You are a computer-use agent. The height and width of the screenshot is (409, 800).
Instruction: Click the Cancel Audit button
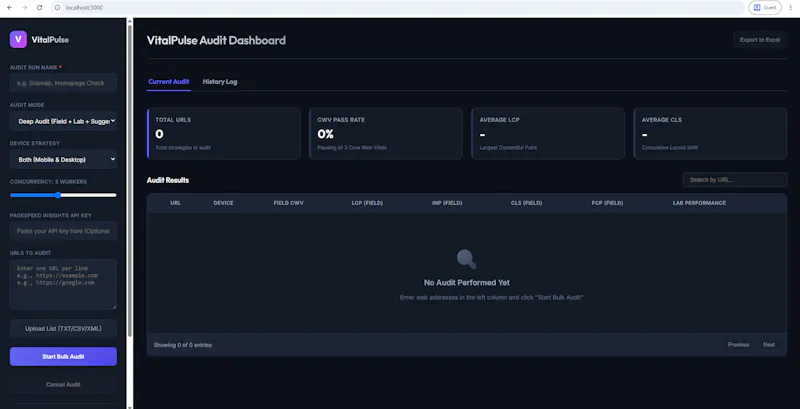(63, 385)
